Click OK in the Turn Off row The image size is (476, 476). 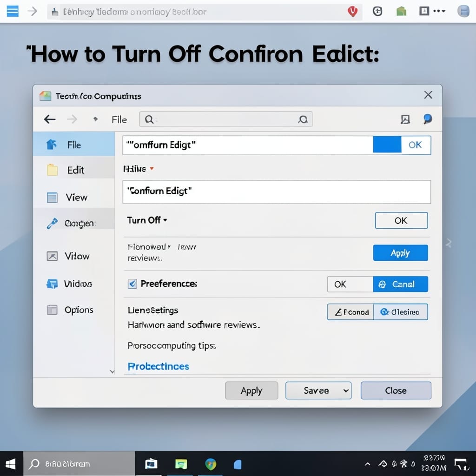[401, 220]
